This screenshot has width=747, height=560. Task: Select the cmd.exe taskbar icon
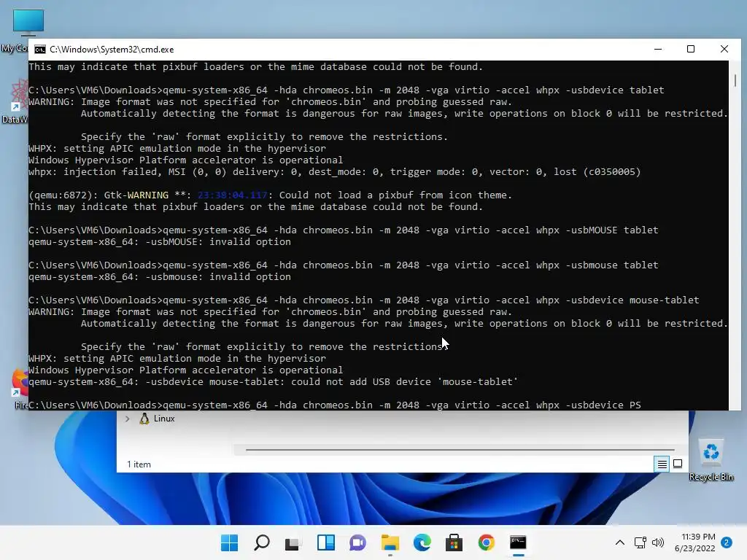519,542
